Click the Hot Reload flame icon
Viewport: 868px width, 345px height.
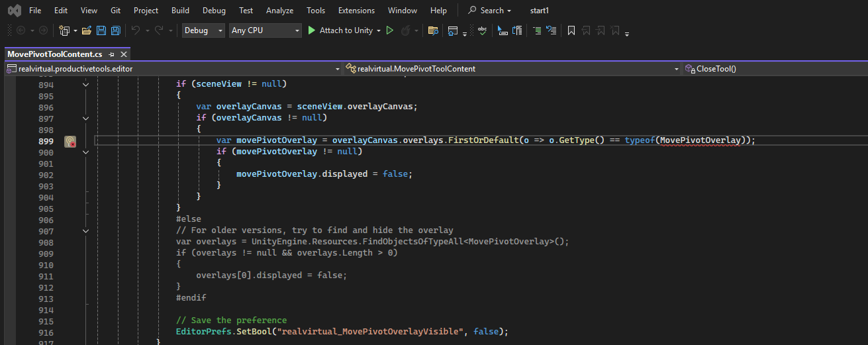[405, 30]
